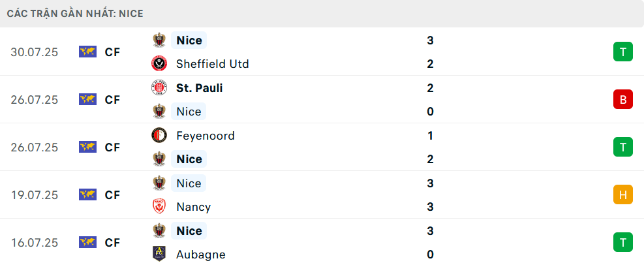Click the 'Các trận gần nhất: Nice' header
The image size is (644, 263).
click(75, 14)
